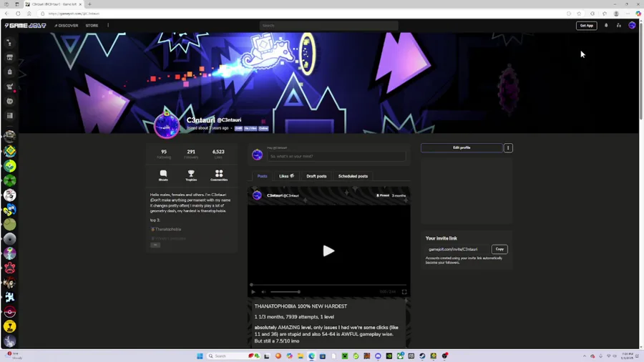Open a new browser tab

pyautogui.click(x=89, y=4)
